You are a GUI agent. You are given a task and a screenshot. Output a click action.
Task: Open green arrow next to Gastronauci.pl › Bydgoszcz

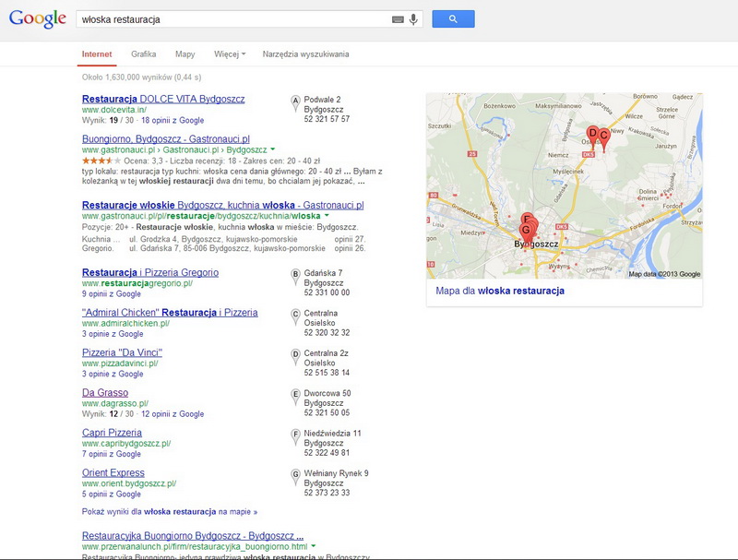coord(272,149)
